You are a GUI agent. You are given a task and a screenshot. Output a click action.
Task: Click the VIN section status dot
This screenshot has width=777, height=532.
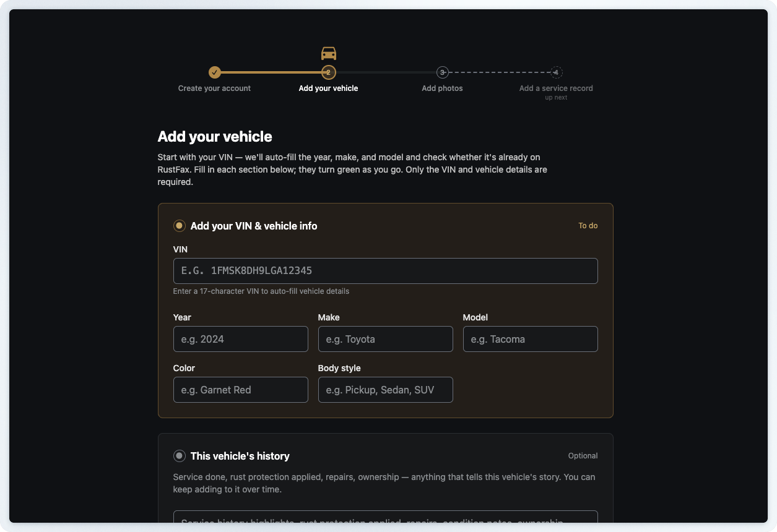(x=180, y=226)
